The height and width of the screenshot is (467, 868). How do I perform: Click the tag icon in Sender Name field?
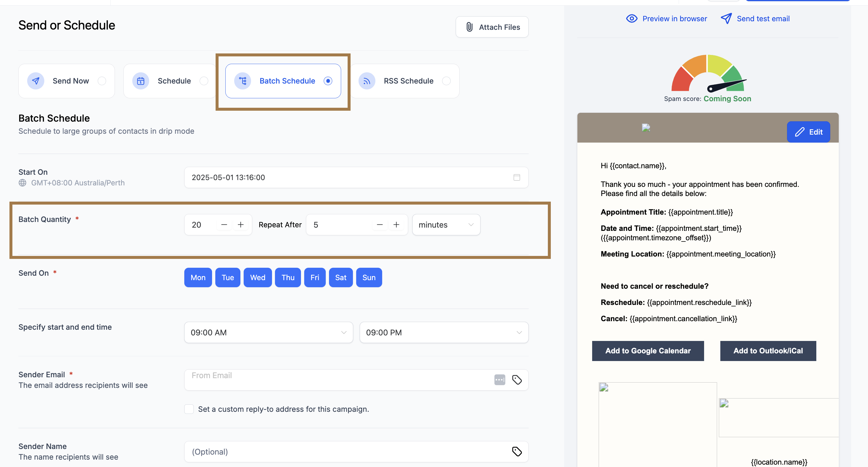[x=517, y=452]
